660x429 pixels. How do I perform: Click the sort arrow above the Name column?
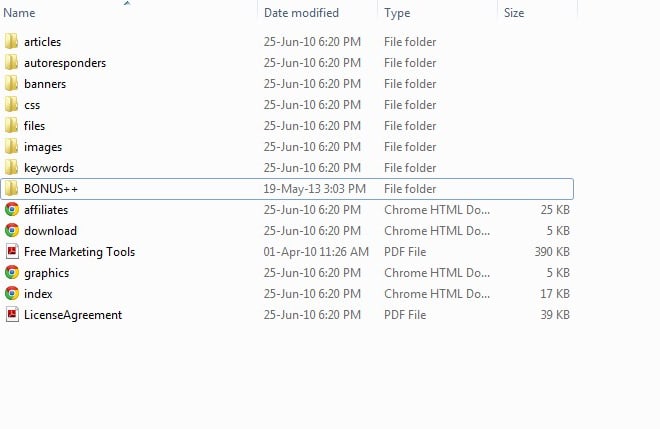click(x=127, y=3)
